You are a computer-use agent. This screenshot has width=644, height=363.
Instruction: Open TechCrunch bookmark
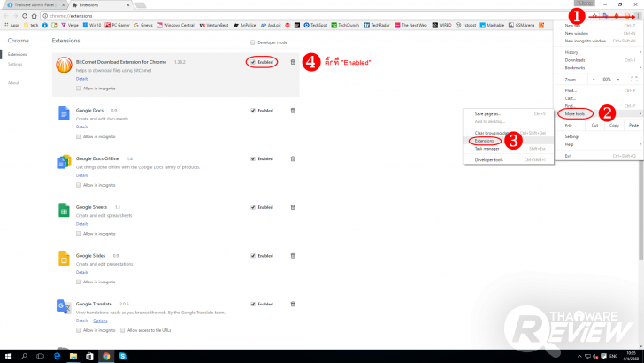[x=345, y=25]
